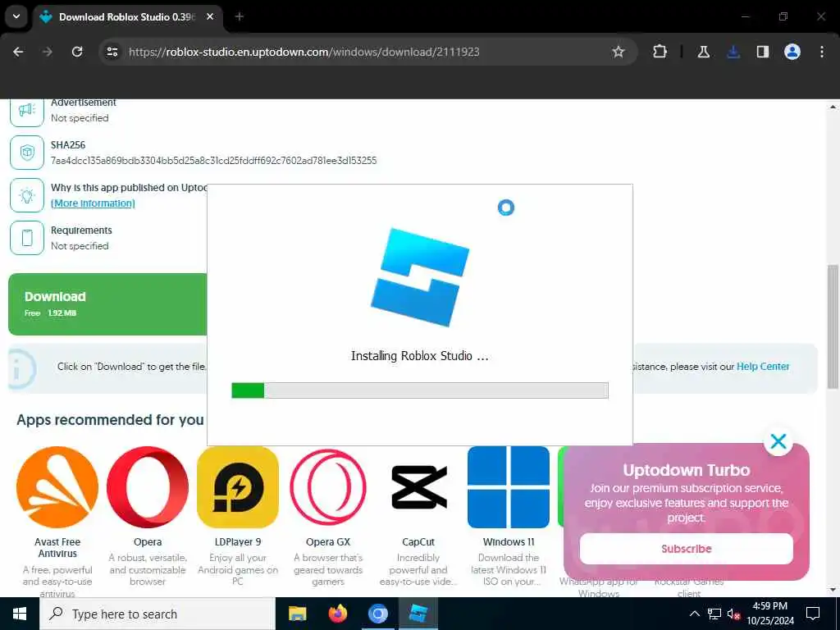This screenshot has width=840, height=630.
Task: Close the Uptodown Turbo popup
Action: (778, 441)
